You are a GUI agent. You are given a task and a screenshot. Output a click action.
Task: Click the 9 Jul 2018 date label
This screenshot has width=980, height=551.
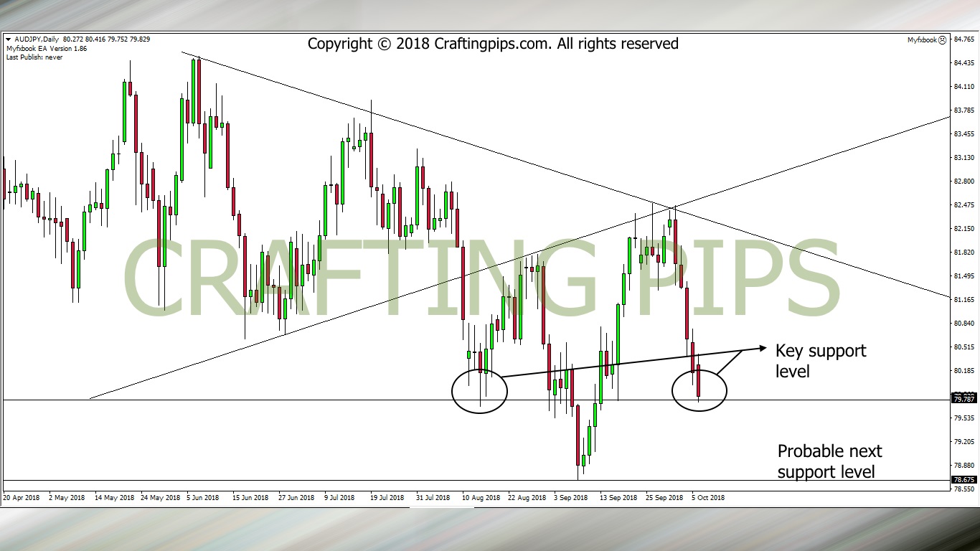[x=339, y=497]
